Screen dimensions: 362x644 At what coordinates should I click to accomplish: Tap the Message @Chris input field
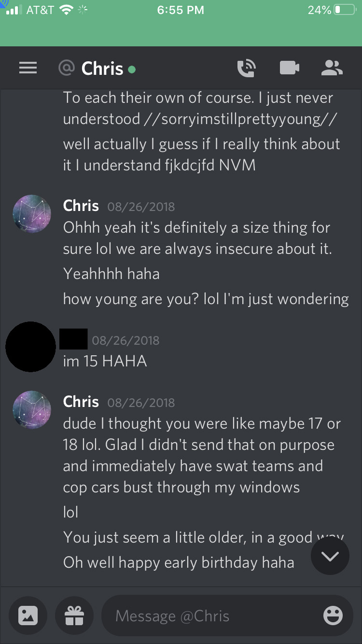[x=227, y=616]
